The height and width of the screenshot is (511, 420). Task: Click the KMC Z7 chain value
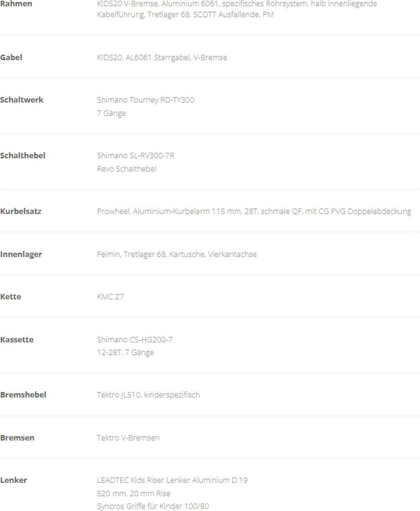(110, 296)
